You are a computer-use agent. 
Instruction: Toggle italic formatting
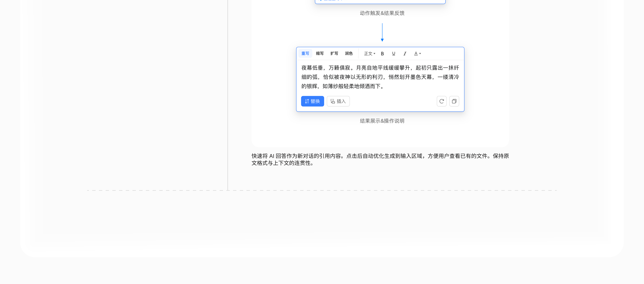pyautogui.click(x=405, y=54)
